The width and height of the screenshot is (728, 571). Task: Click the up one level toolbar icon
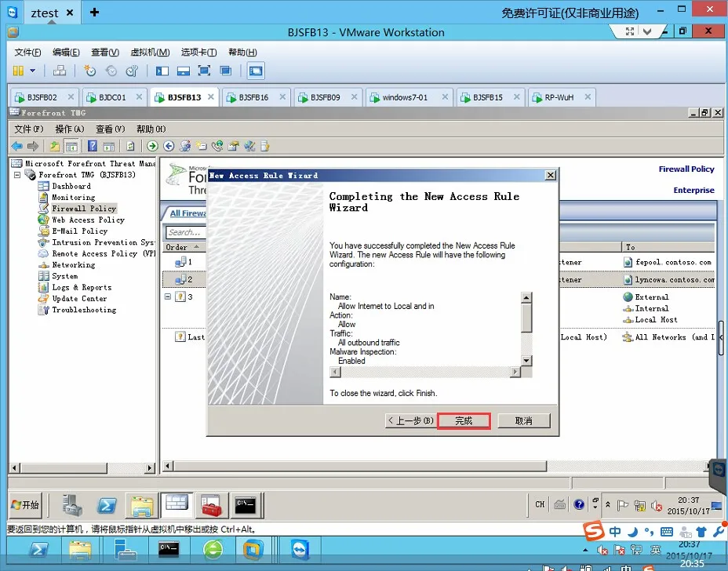tap(55, 146)
